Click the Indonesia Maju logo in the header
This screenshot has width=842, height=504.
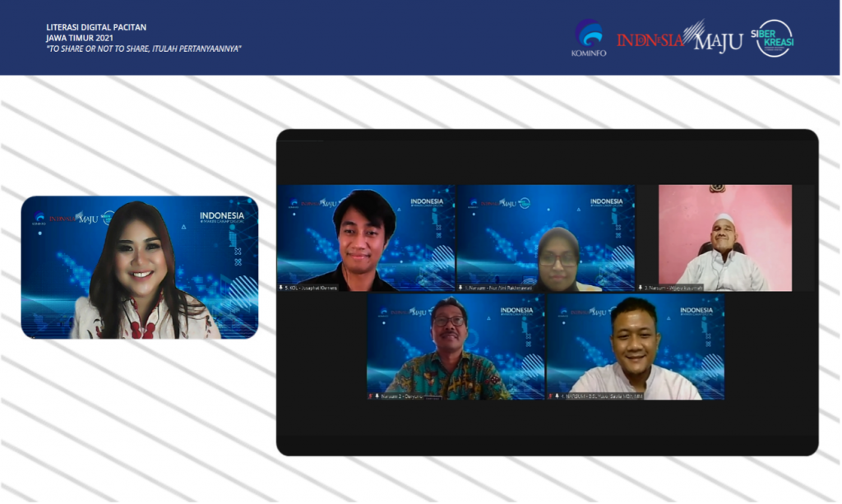[x=679, y=38]
